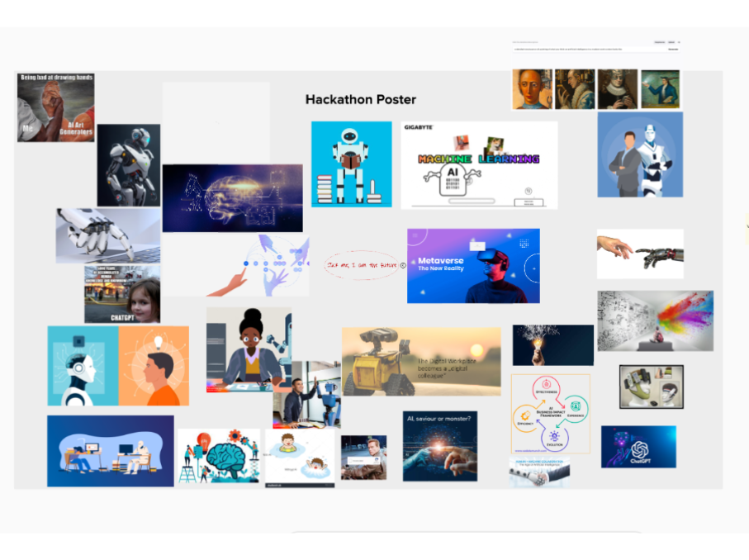This screenshot has height=560, width=749.
Task: Click the Generate button in the prompt panel
Action: [673, 49]
